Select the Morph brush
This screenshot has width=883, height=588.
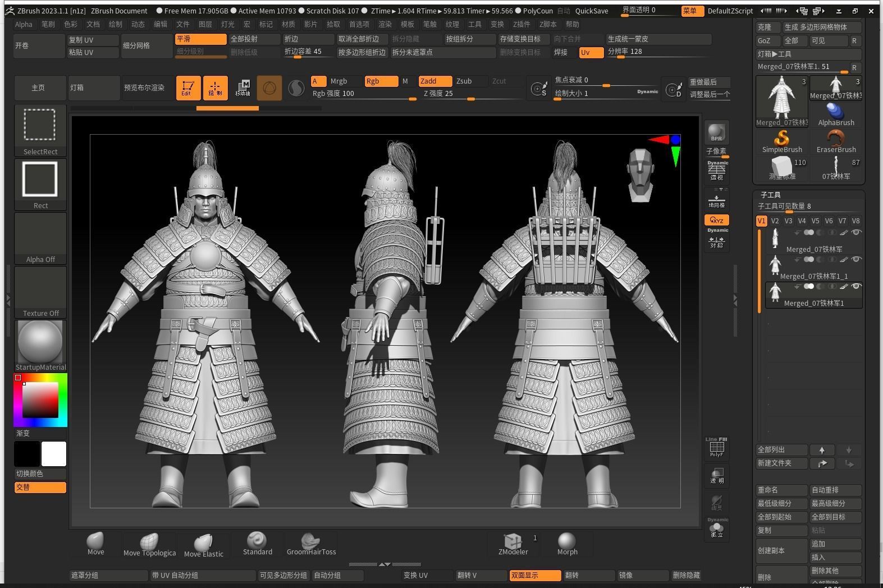(567, 544)
